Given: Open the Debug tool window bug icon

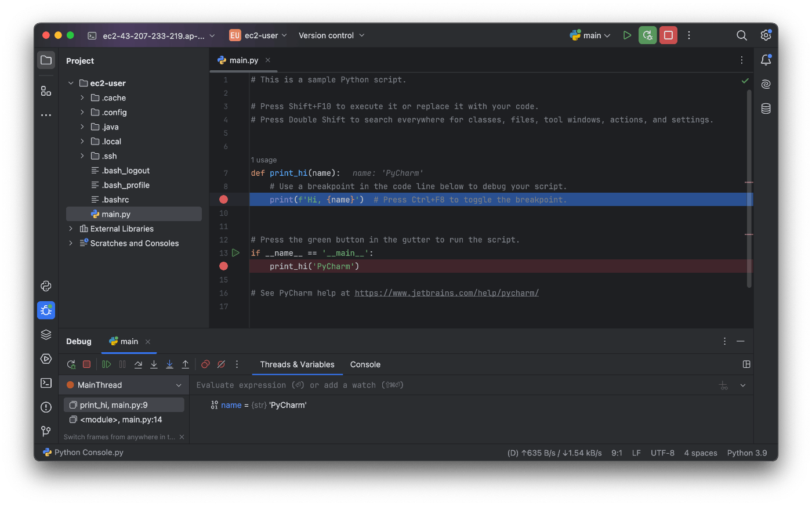Looking at the screenshot, I should click(x=46, y=310).
